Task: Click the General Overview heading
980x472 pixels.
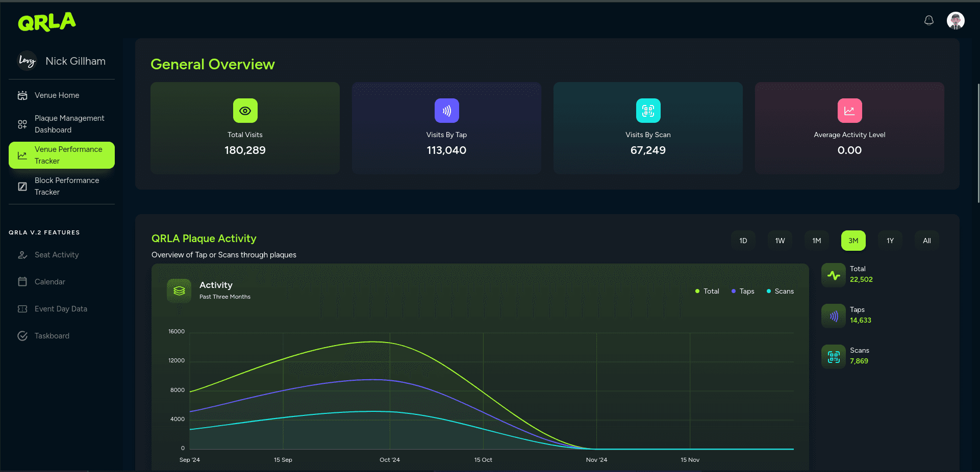Action: pos(213,64)
